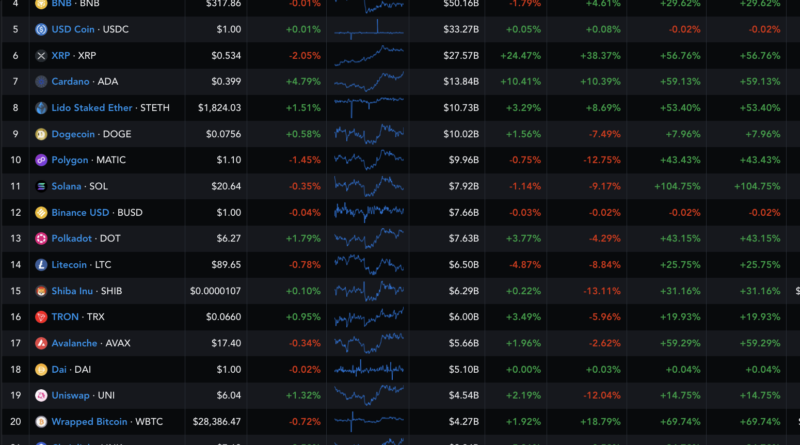Viewport: 800px width, 445px height.
Task: View the Cardano sparkline price chart
Action: click(x=369, y=81)
